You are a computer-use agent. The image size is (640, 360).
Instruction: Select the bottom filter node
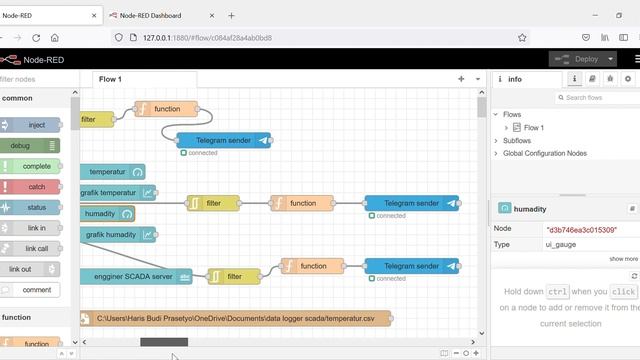[234, 277]
